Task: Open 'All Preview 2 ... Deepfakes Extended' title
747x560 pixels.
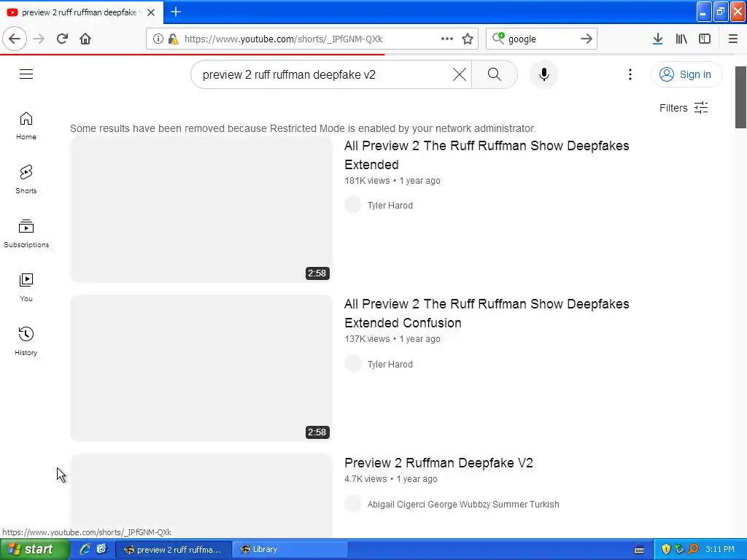Action: tap(487, 155)
